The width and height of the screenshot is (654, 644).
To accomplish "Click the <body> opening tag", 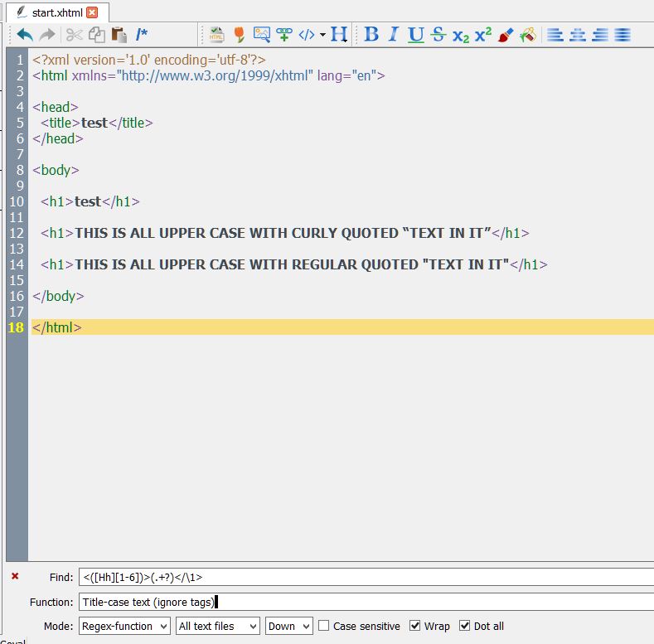I will 56,170.
